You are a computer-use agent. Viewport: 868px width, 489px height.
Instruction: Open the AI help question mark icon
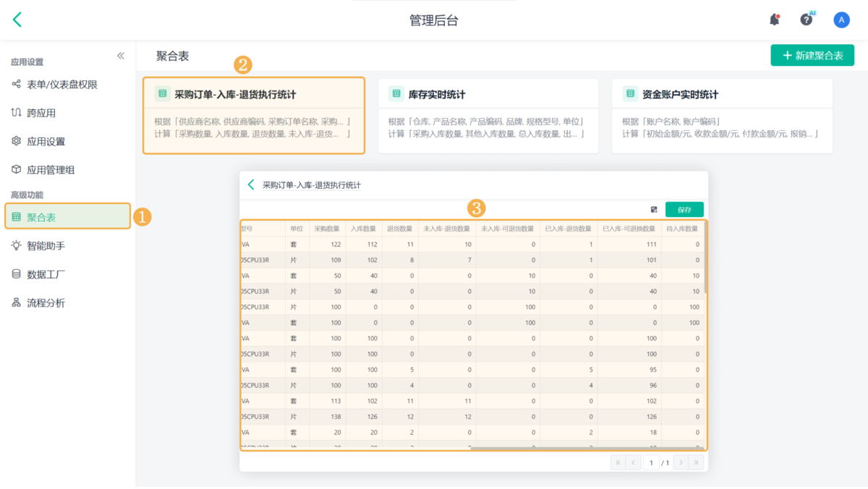(807, 20)
